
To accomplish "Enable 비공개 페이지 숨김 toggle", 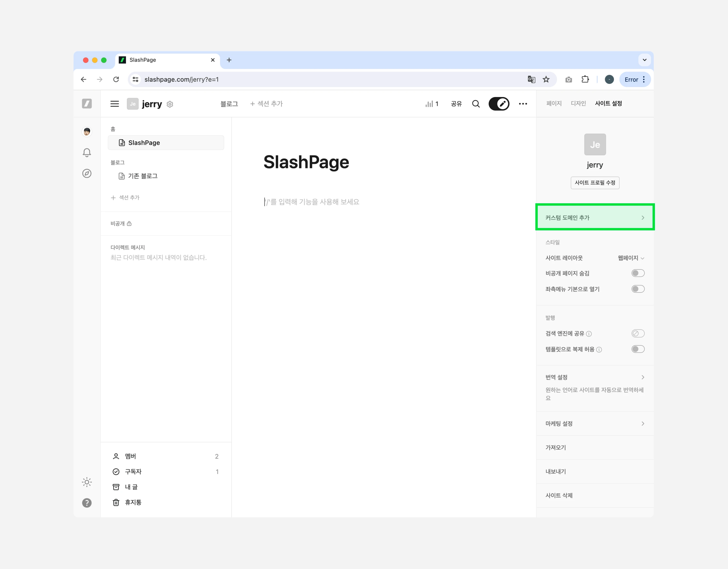I will (638, 273).
